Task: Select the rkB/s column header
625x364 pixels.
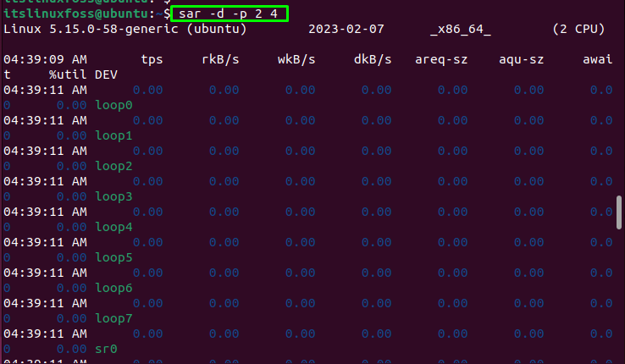Action: (x=219, y=59)
